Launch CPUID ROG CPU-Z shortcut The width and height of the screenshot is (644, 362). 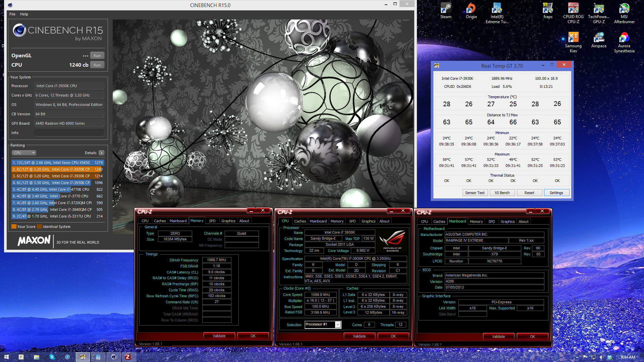pos(573,13)
